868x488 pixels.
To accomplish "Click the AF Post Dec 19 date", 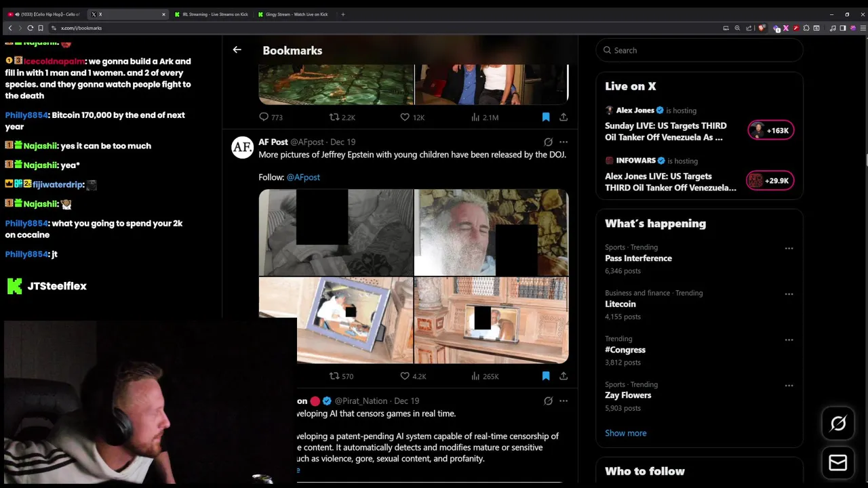I will pyautogui.click(x=342, y=142).
